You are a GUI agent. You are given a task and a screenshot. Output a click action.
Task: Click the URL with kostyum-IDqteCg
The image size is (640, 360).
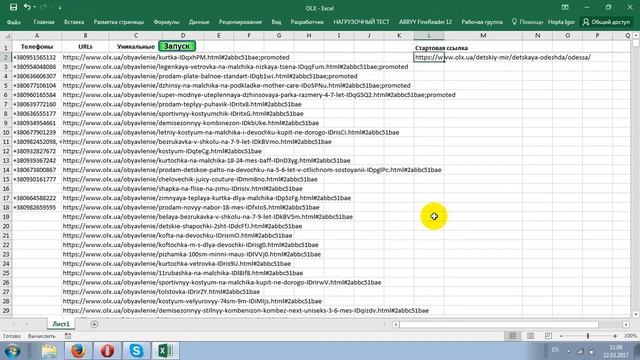(x=162, y=151)
